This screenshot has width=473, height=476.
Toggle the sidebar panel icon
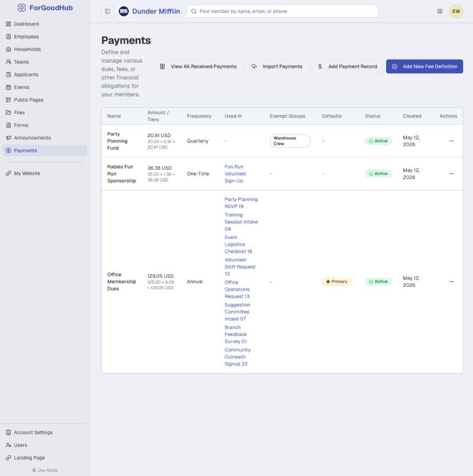[108, 11]
